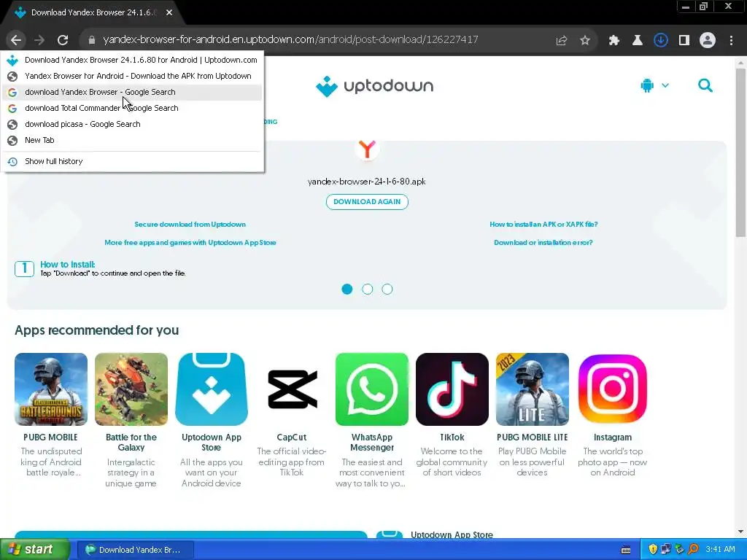Open 'Download or installation error?' link
This screenshot has height=560, width=747.
[543, 242]
